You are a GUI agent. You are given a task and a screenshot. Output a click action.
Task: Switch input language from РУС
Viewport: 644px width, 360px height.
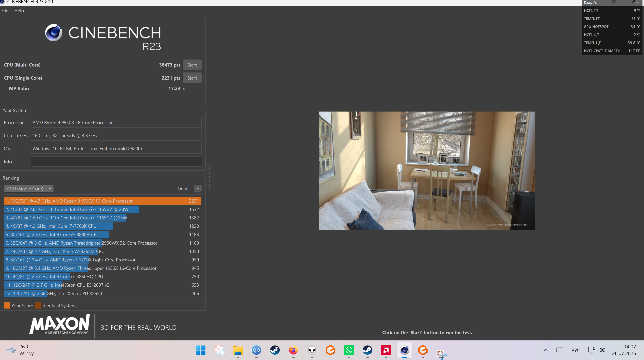click(x=576, y=350)
